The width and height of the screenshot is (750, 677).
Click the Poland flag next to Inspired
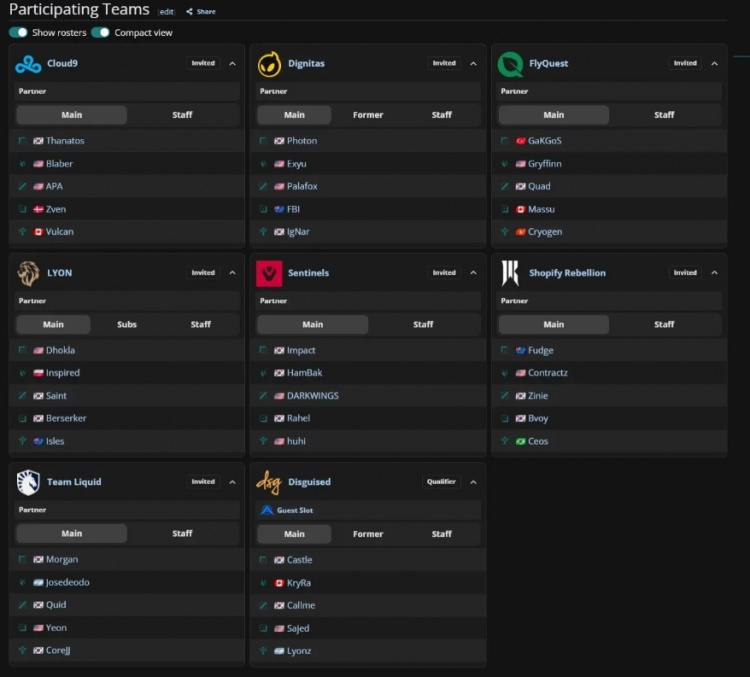pos(38,373)
